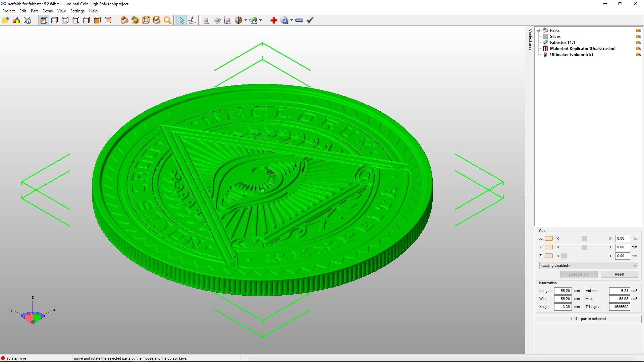Select the highlighted isometric view cube
644x362 pixels.
[x=44, y=20]
